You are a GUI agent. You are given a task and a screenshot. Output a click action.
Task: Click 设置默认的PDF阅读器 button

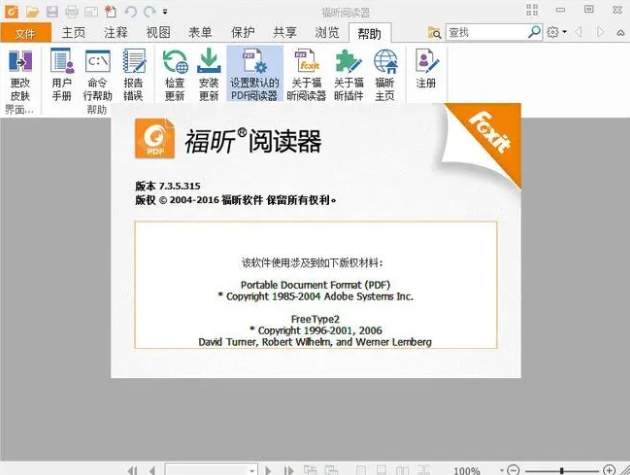click(255, 74)
